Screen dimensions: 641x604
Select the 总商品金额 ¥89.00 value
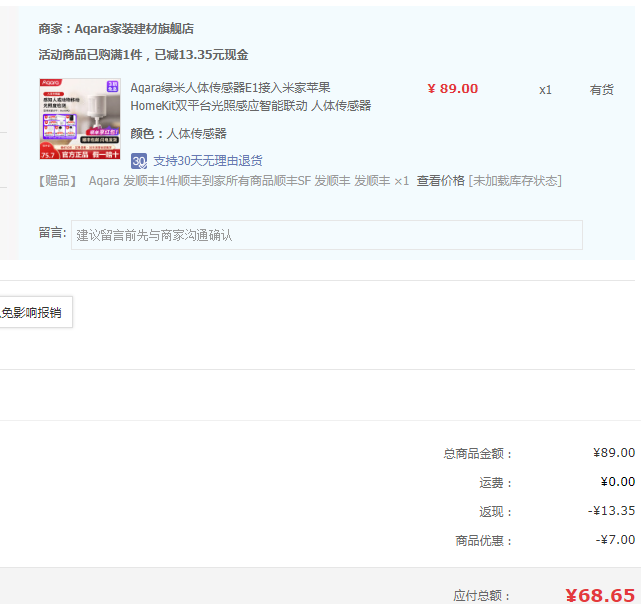[x=614, y=453]
